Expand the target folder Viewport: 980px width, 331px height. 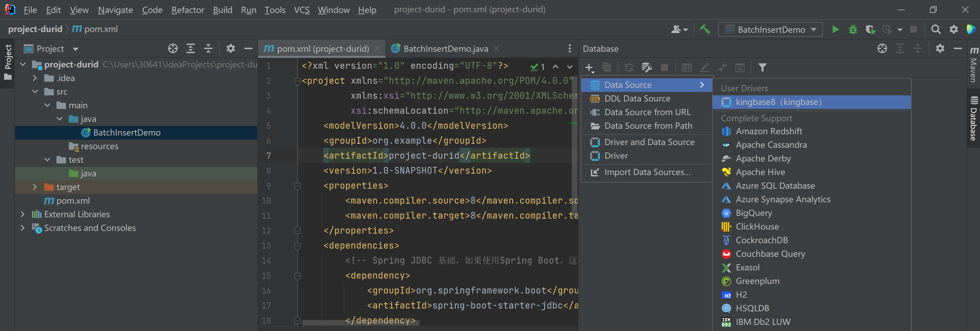[x=35, y=187]
